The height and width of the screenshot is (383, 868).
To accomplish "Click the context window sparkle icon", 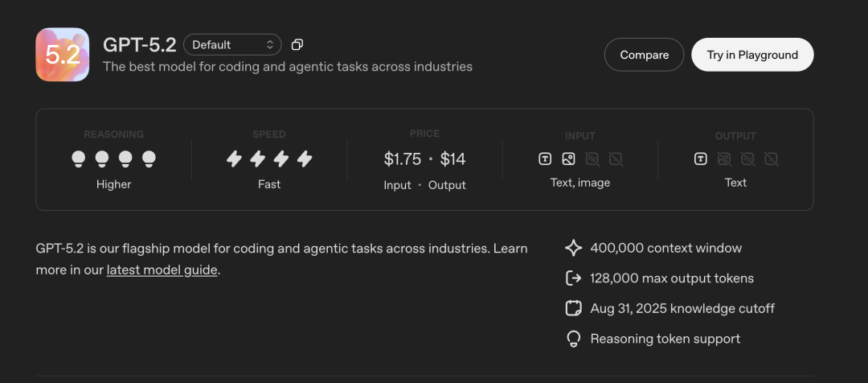I will point(574,248).
